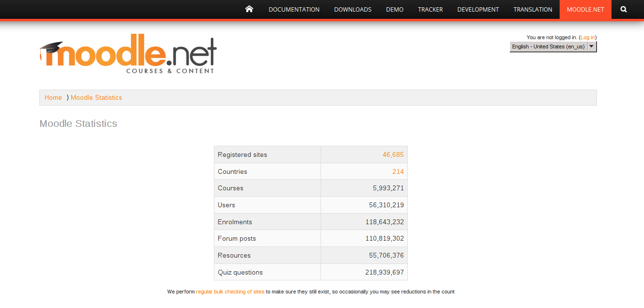Open the 214 countries link
Screen dimensions: 644x308
click(x=398, y=171)
